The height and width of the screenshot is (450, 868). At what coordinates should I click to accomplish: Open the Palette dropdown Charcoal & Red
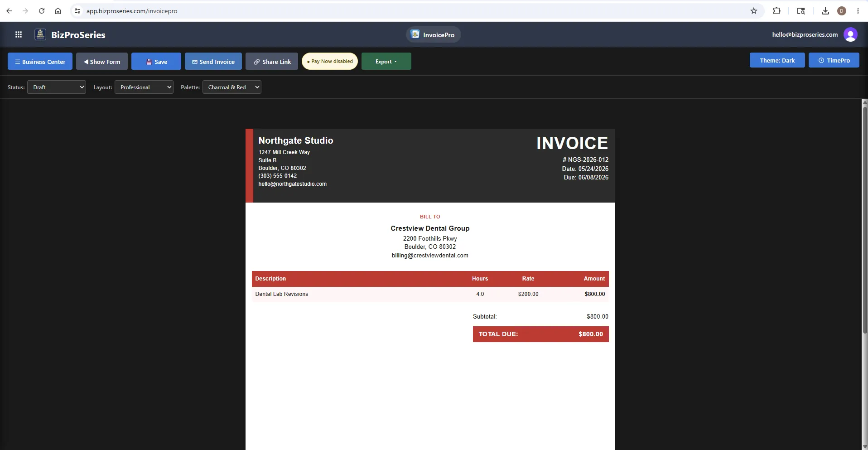tap(232, 87)
